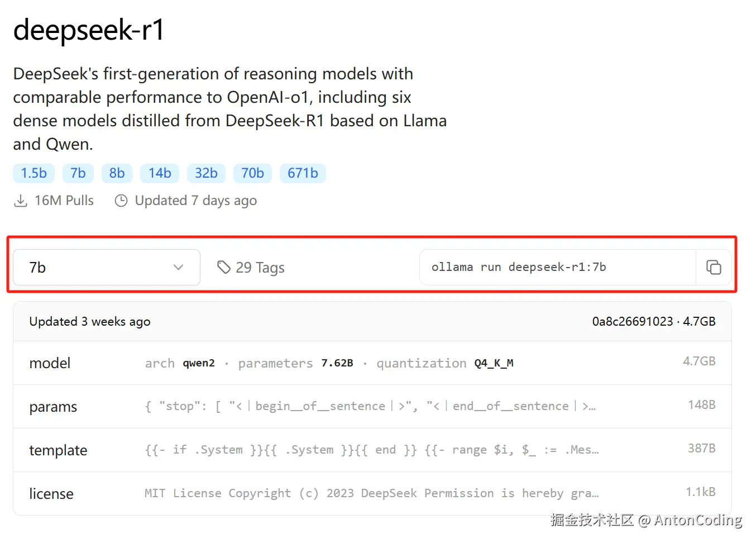Select the 671b size tag
The width and height of the screenshot is (756, 543).
303,173
